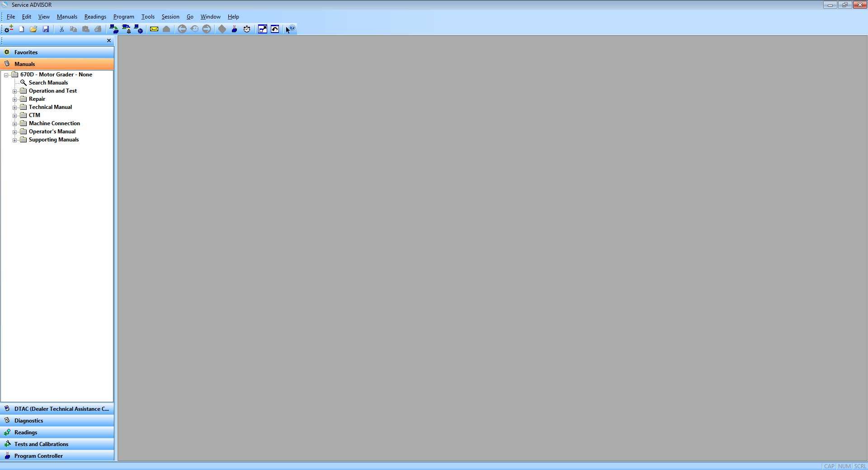
Task: Close the side navigation panel
Action: point(109,41)
